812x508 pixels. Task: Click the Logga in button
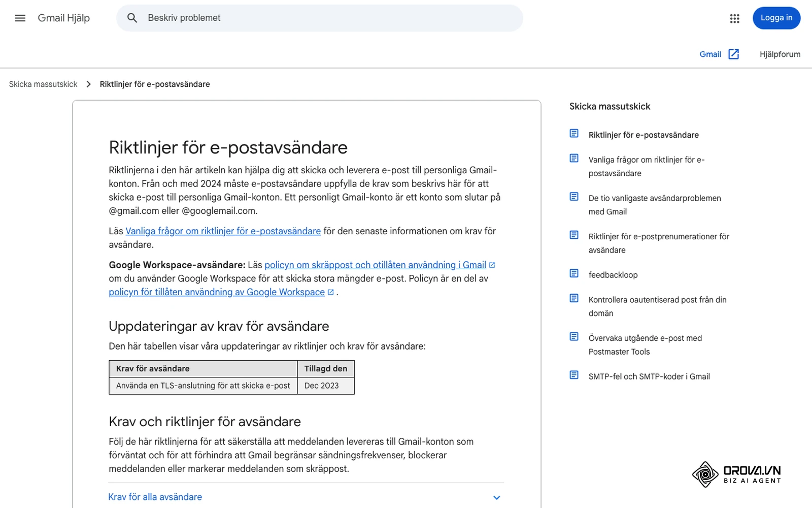776,18
